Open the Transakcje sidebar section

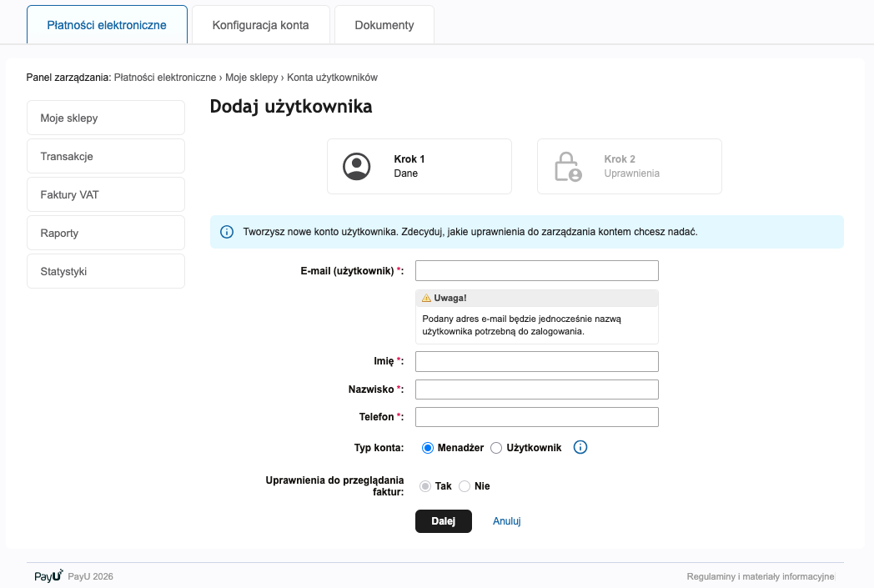[x=105, y=155]
